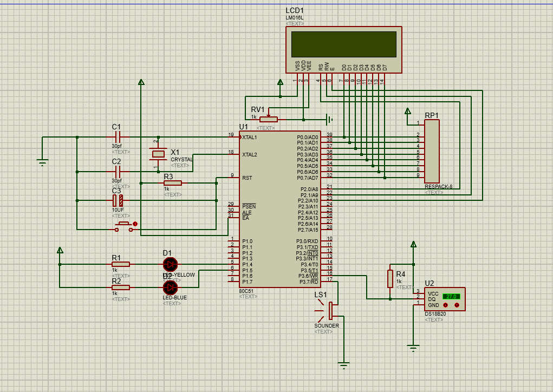553x392 pixels.
Task: Click the LED-BLUE label text
Action: click(x=174, y=298)
